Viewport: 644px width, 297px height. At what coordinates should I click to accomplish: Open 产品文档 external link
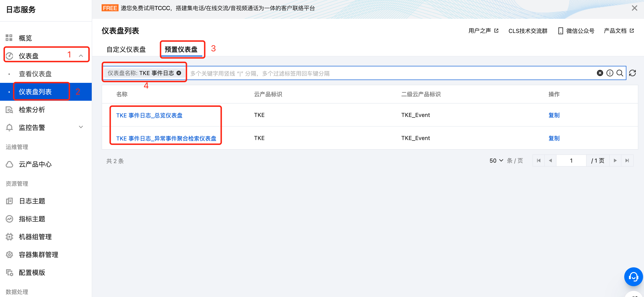coord(619,31)
